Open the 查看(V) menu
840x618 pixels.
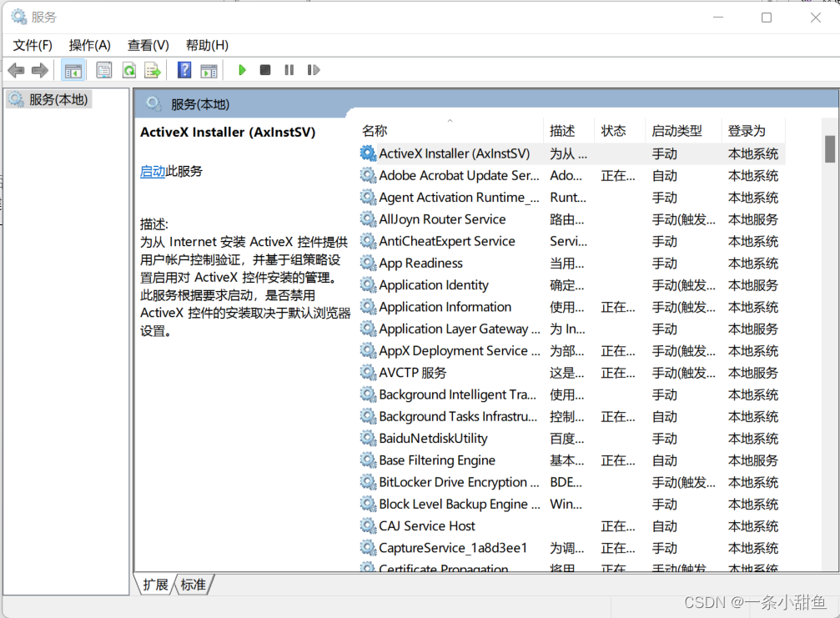coord(147,45)
